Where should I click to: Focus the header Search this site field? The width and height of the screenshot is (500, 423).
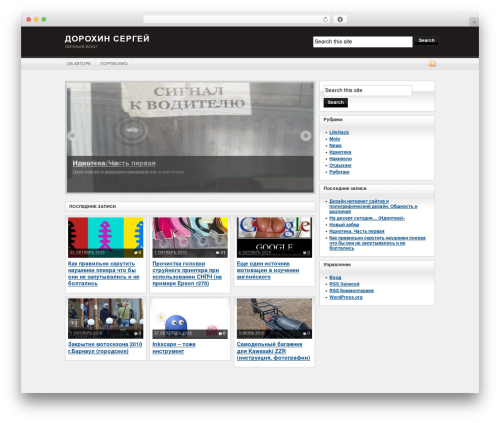tap(363, 42)
